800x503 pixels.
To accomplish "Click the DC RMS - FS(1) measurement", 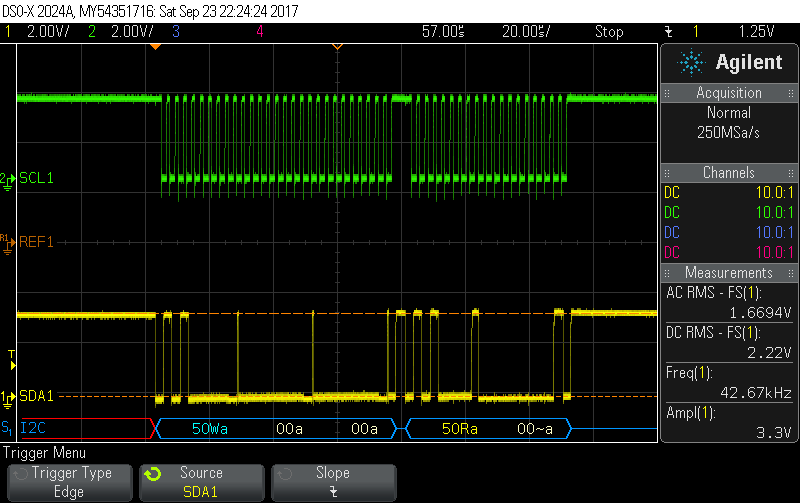I will point(729,343).
